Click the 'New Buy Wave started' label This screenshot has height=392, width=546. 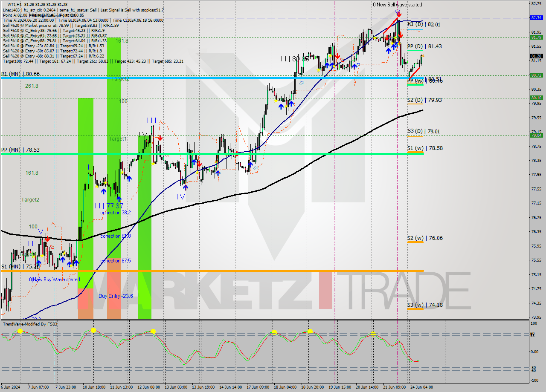pos(56,280)
